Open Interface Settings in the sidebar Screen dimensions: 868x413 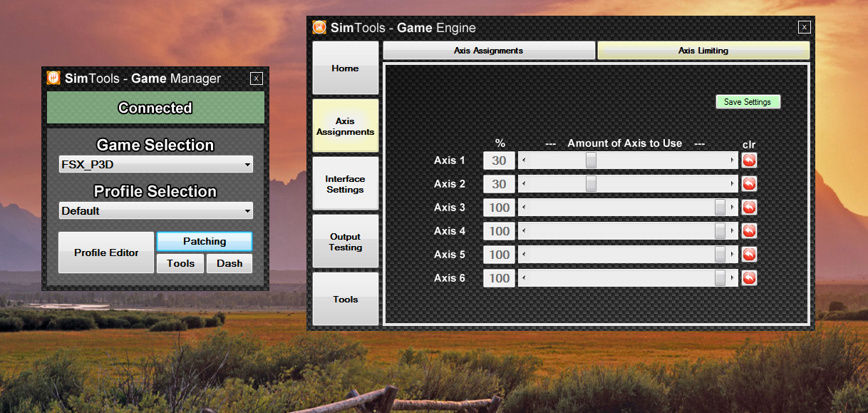[x=346, y=183]
